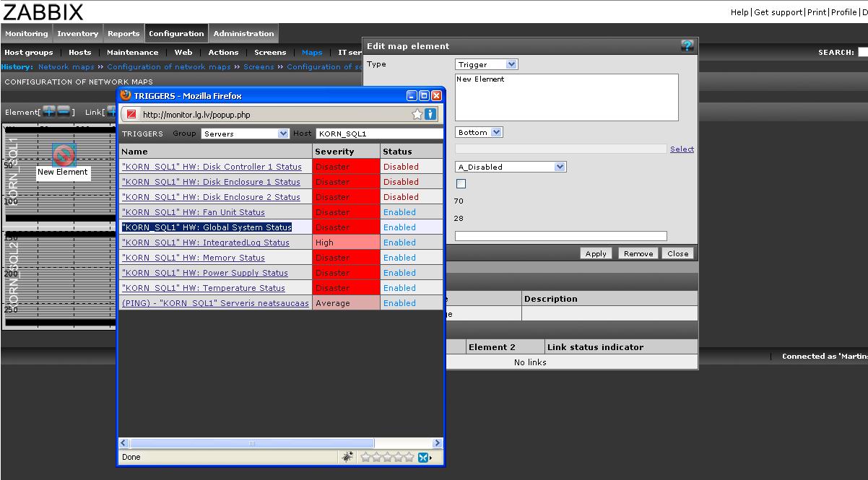Click the Network maps history link
This screenshot has height=480, width=868.
(66, 66)
